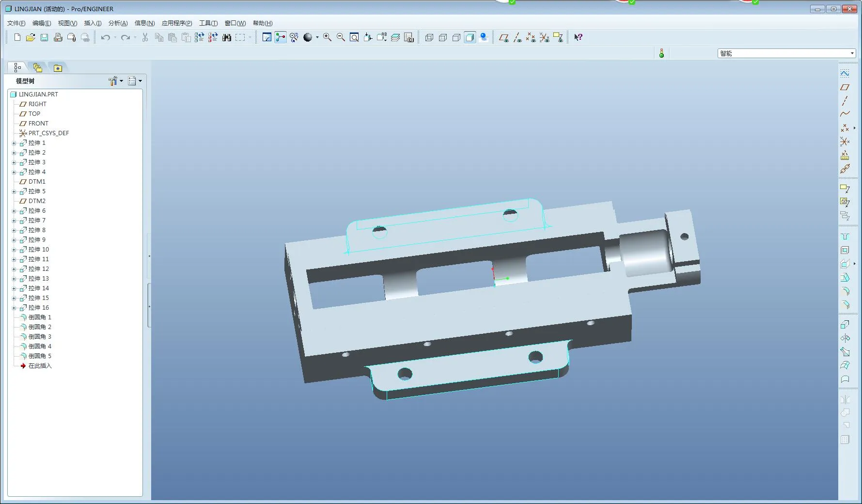Create a new file
Screen dimensions: 862x504
17,37
